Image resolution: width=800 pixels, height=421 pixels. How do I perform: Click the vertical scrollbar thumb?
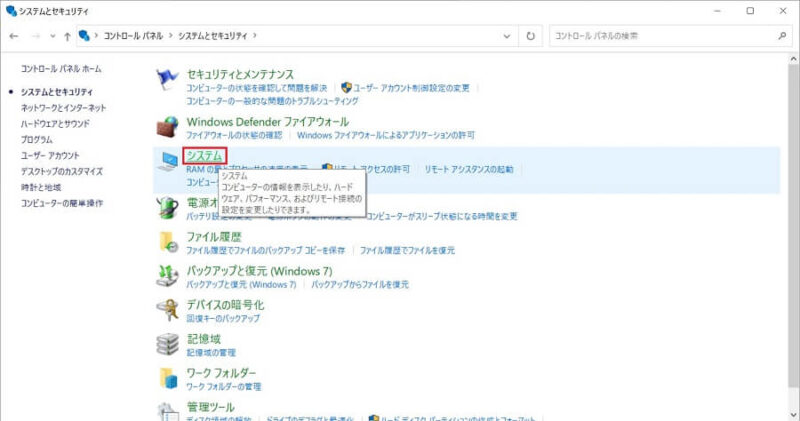click(x=793, y=225)
